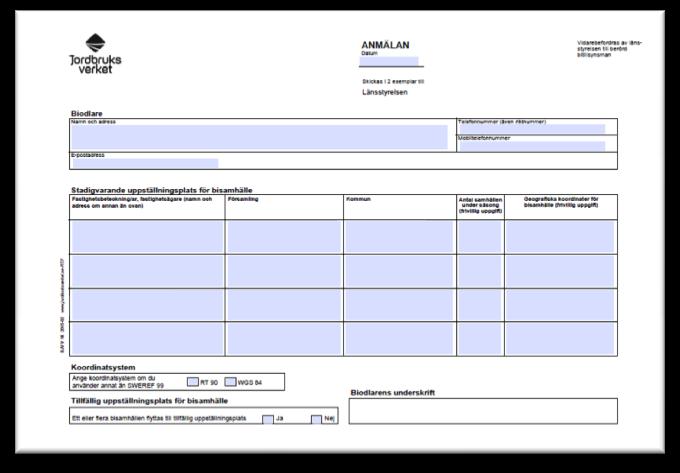Click the Telefonnummer input field
Screen dimensions: 680x473
coord(532,129)
